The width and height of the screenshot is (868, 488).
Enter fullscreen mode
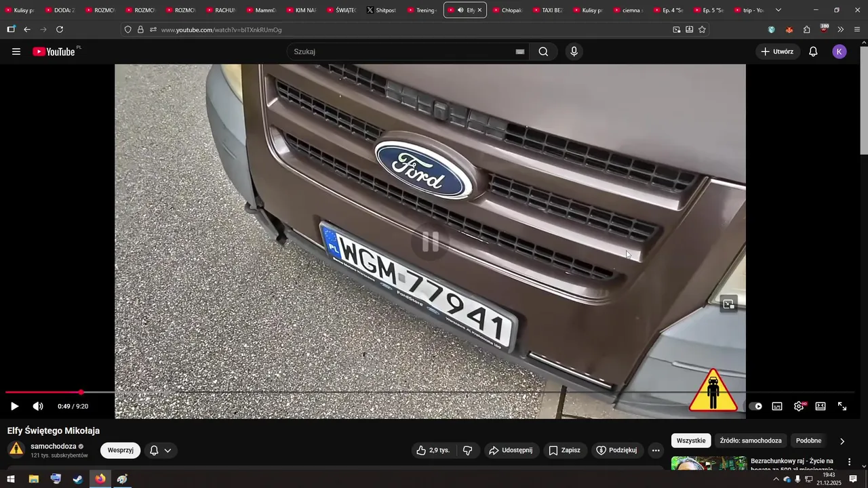click(x=842, y=406)
